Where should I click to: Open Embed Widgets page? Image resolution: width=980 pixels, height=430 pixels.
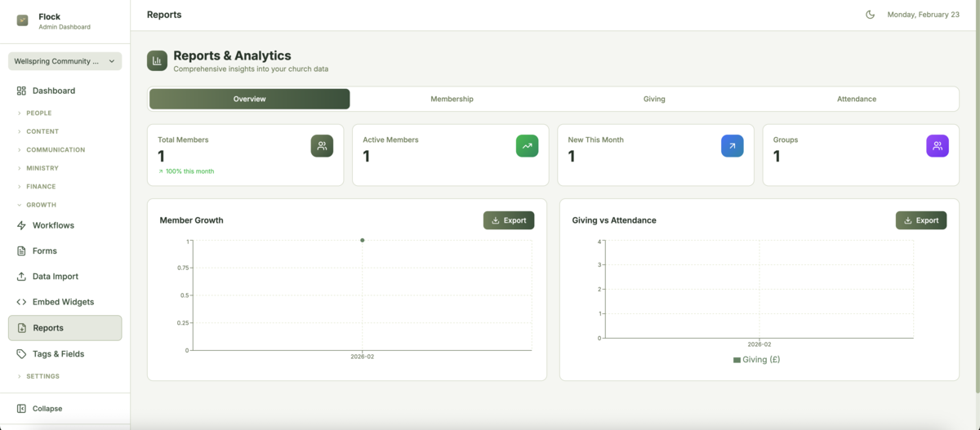[x=65, y=302]
